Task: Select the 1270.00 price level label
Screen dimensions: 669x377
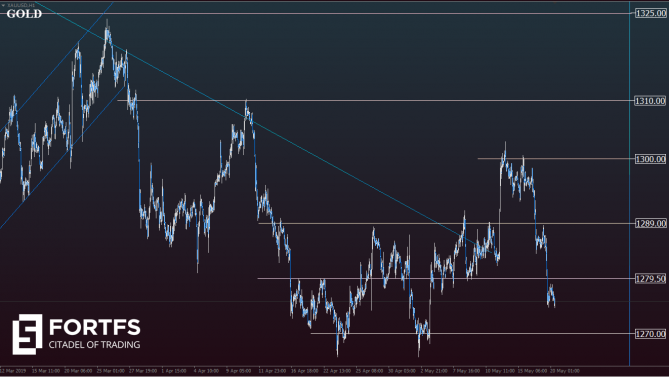Action: 650,334
